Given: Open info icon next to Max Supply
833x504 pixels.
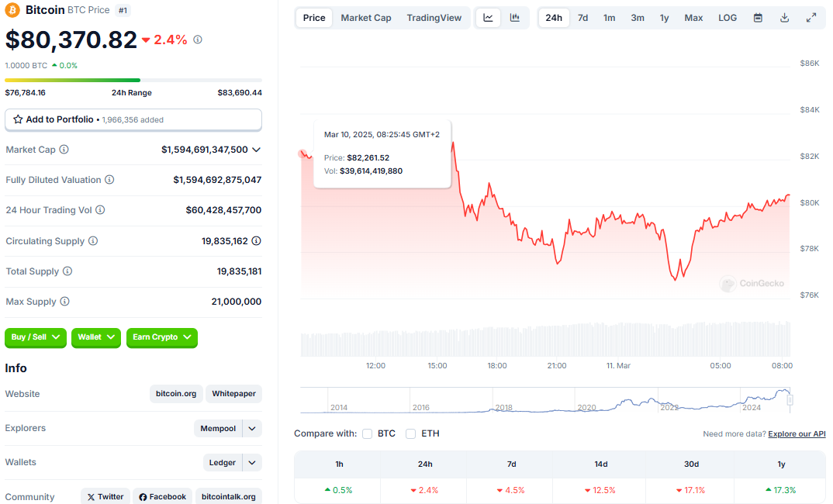Looking at the screenshot, I should click(x=65, y=301).
